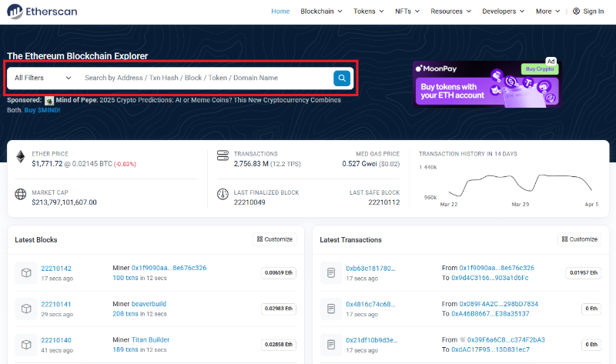The width and height of the screenshot is (616, 364).
Task: Click the document icon for transaction 0x21df10b9d3e
Action: (x=331, y=345)
